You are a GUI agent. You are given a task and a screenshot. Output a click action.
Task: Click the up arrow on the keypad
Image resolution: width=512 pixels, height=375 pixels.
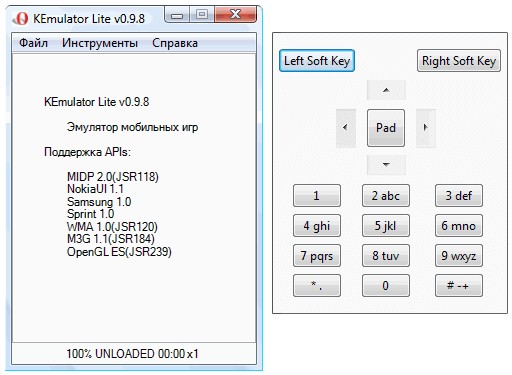pos(386,90)
